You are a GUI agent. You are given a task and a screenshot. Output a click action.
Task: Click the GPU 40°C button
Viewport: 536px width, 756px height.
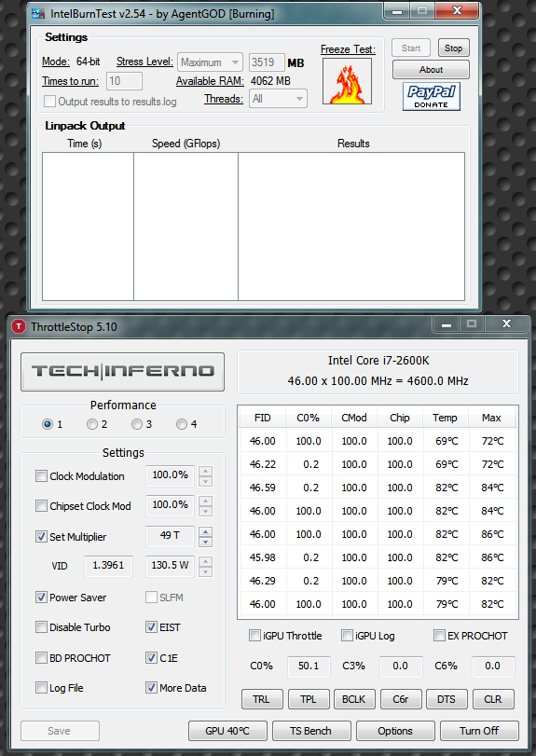227,731
